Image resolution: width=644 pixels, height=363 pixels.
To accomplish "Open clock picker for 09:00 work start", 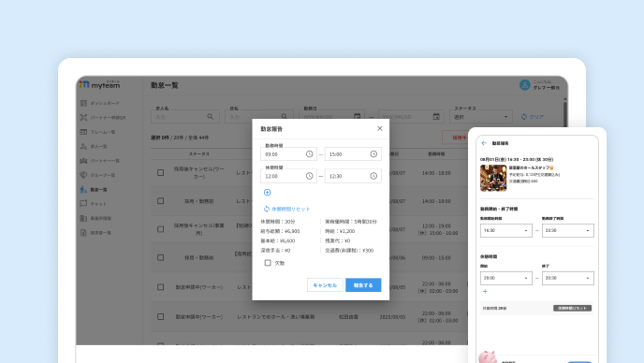I will tap(309, 154).
